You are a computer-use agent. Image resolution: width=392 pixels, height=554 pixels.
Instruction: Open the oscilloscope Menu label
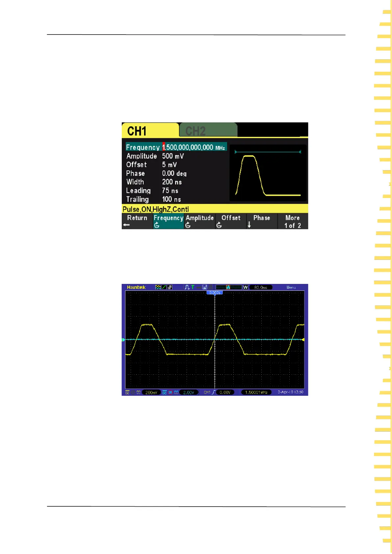pyautogui.click(x=291, y=287)
